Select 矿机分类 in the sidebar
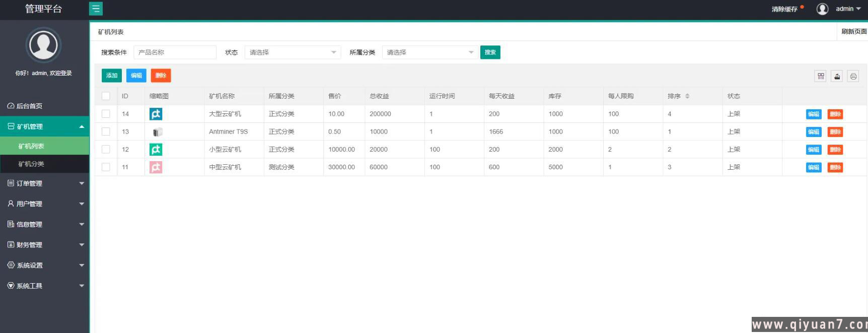 (31, 164)
